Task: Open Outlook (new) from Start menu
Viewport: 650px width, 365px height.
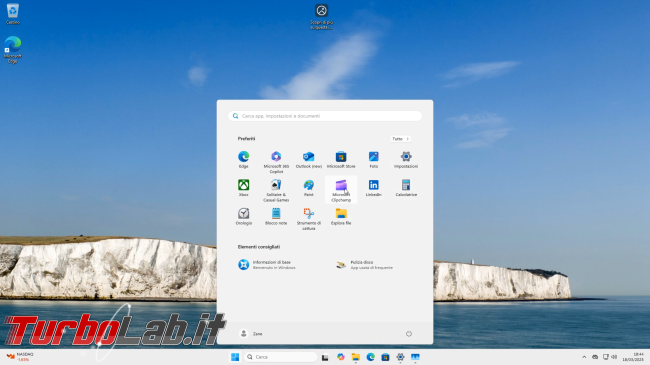Action: tap(308, 159)
